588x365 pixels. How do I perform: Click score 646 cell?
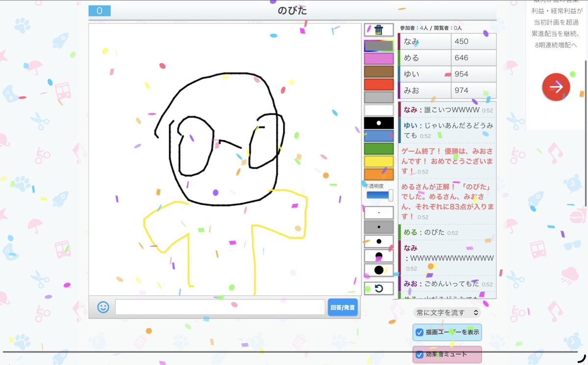click(x=474, y=58)
